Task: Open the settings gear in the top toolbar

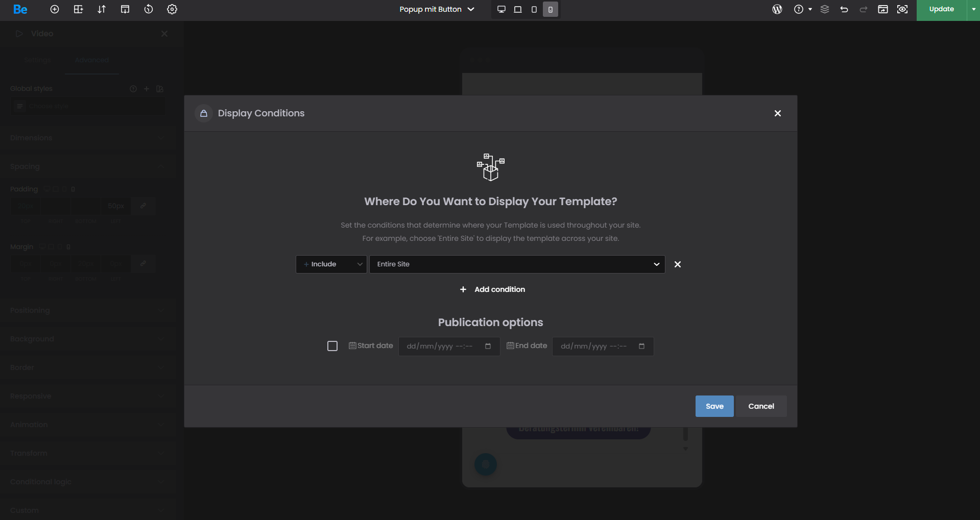Action: point(172,9)
